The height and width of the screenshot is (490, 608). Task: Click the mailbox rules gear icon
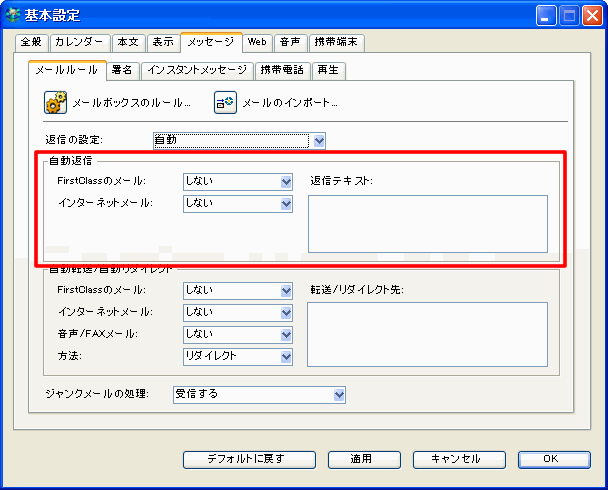pos(55,102)
